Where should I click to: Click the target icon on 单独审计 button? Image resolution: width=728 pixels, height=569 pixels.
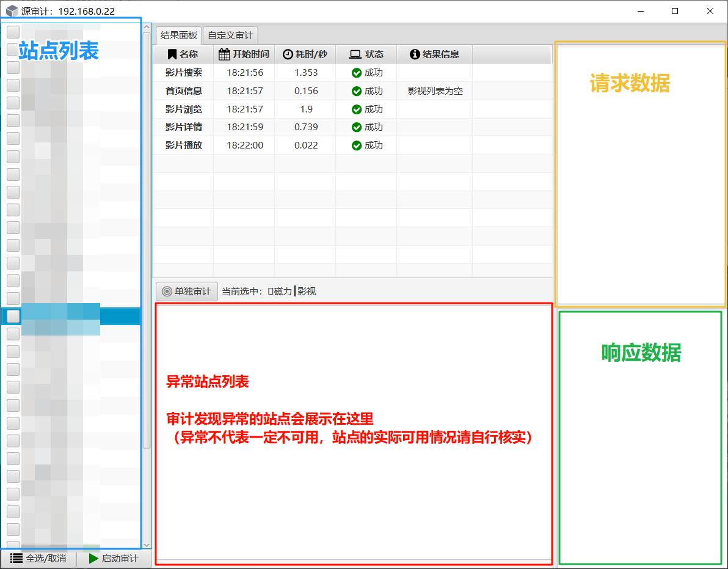166,291
